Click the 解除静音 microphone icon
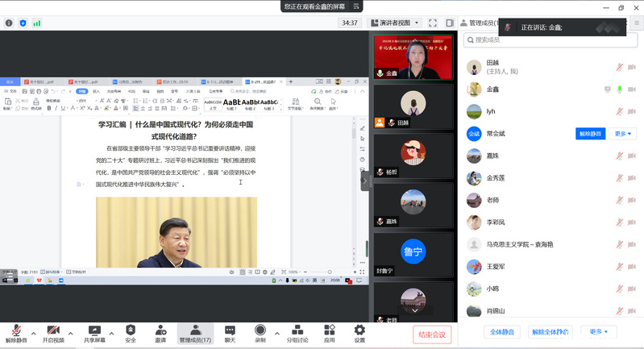Image resolution: width=644 pixels, height=349 pixels. pos(16,330)
